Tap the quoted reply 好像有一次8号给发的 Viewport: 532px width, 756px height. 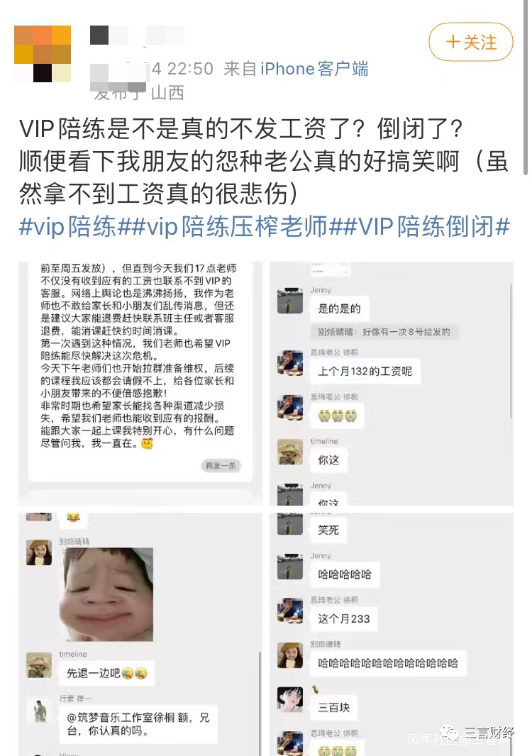click(x=384, y=332)
